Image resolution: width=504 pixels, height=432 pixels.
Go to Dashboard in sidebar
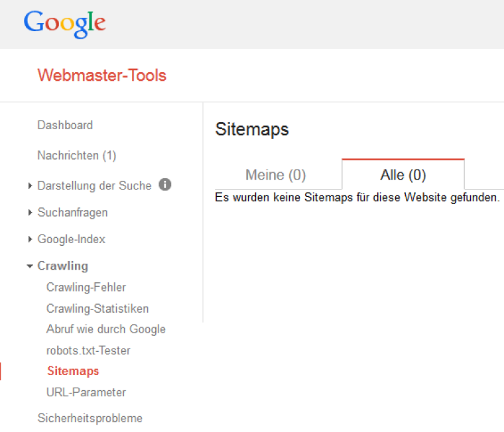(x=65, y=125)
